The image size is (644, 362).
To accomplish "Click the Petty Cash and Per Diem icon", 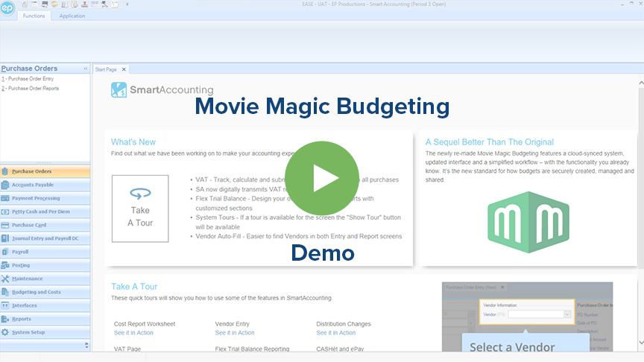I will (x=6, y=212).
